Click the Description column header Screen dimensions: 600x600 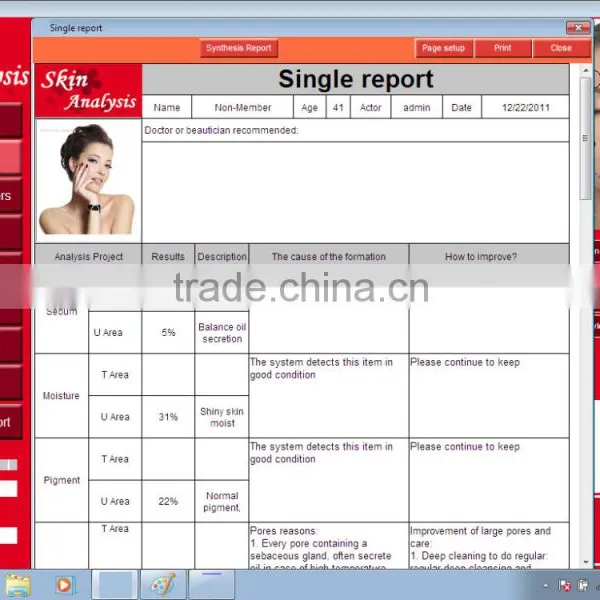pos(222,256)
